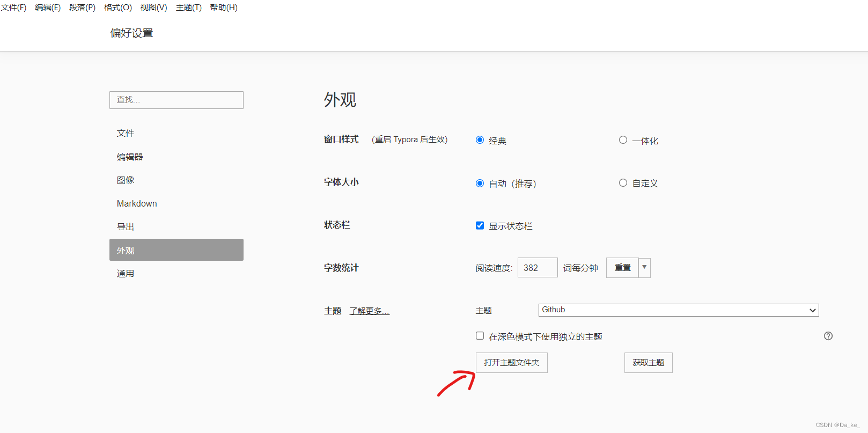Image resolution: width=868 pixels, height=433 pixels.
Task: Open the 编辑(E) menu
Action: point(48,8)
